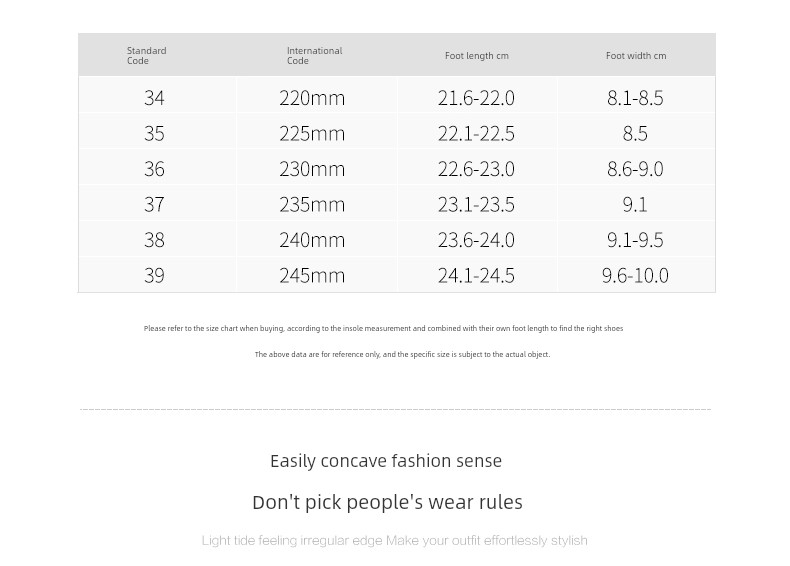Click the International Code column header
Screen dimensions: 790x566
click(314, 55)
